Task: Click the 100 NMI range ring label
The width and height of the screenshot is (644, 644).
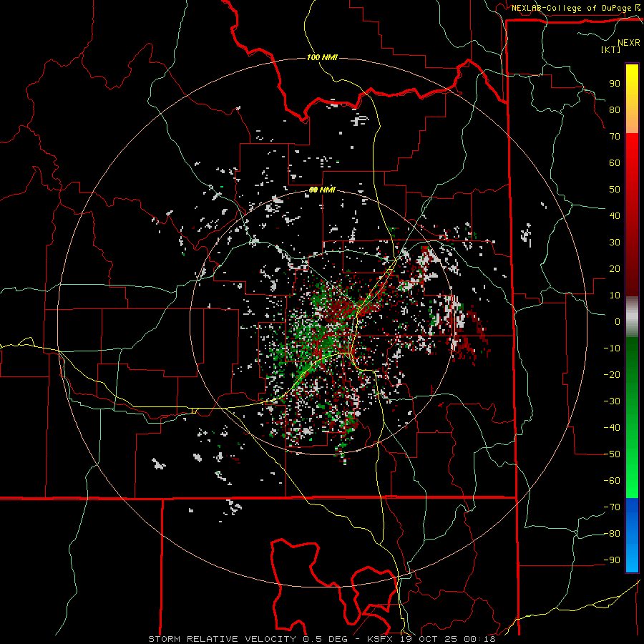Action: 322,57
